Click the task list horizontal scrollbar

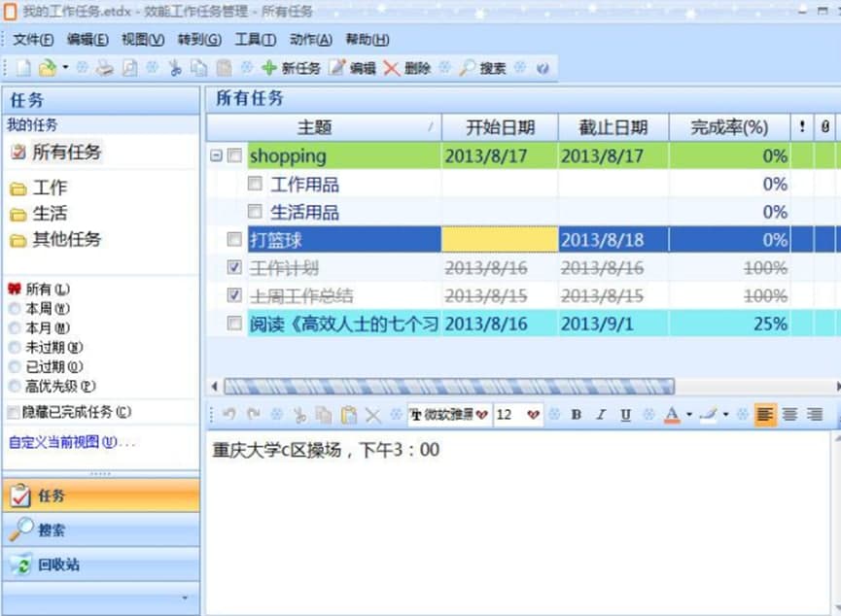[x=449, y=386]
